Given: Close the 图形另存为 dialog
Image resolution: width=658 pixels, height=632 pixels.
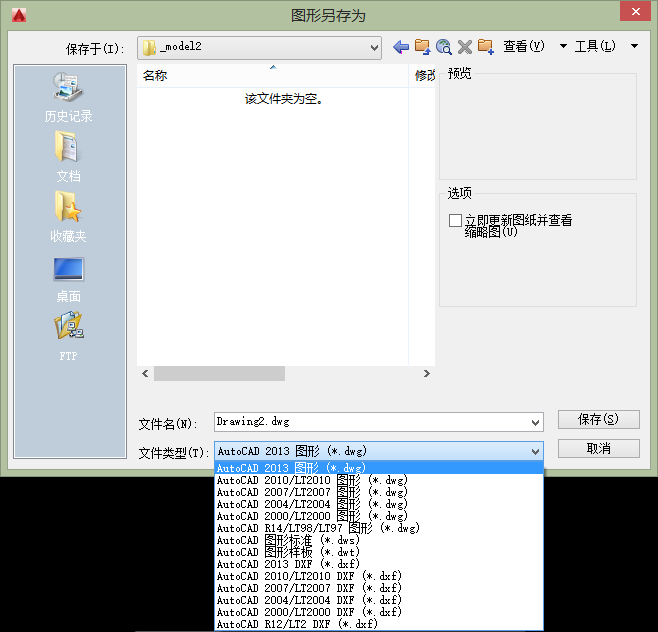Looking at the screenshot, I should click(x=635, y=11).
